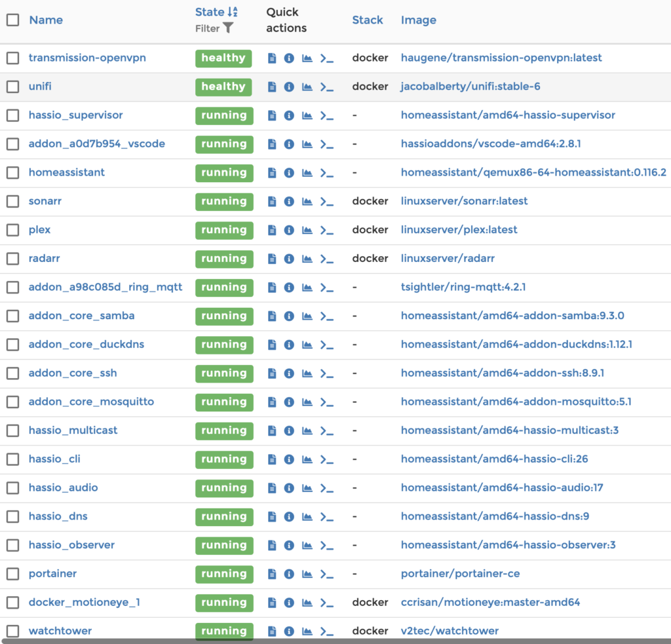Open inspect info icon for hassio_observer
Viewport: 671px width, 644px height.
tap(289, 546)
